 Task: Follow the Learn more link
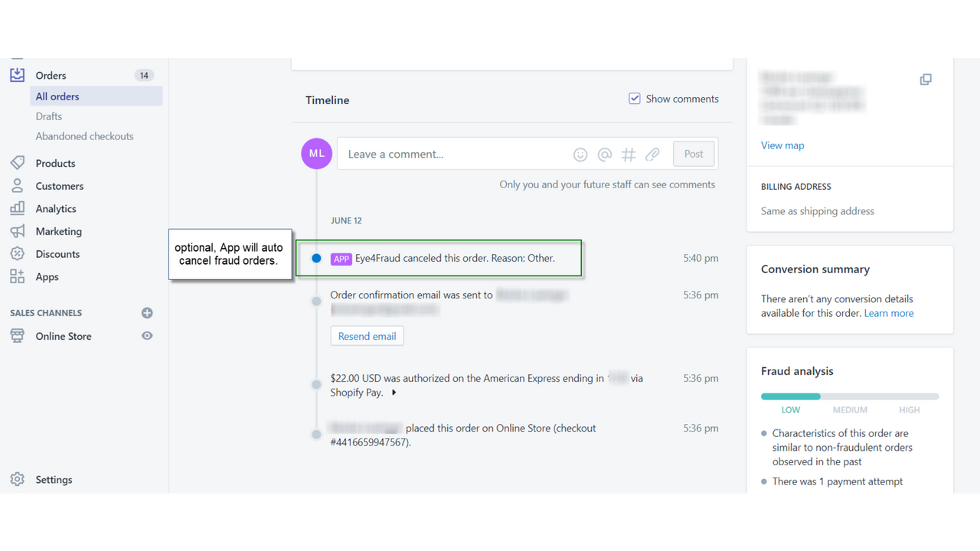click(x=889, y=313)
